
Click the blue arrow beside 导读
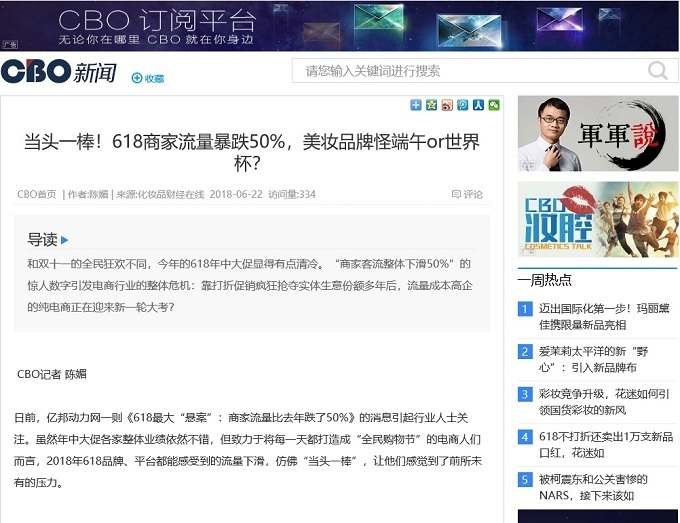[x=65, y=240]
